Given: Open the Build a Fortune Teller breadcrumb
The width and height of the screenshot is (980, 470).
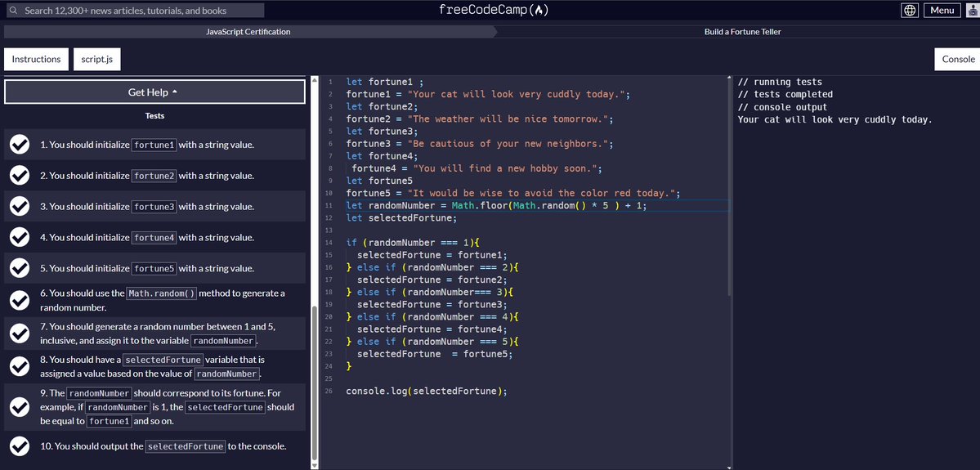Looking at the screenshot, I should (742, 32).
